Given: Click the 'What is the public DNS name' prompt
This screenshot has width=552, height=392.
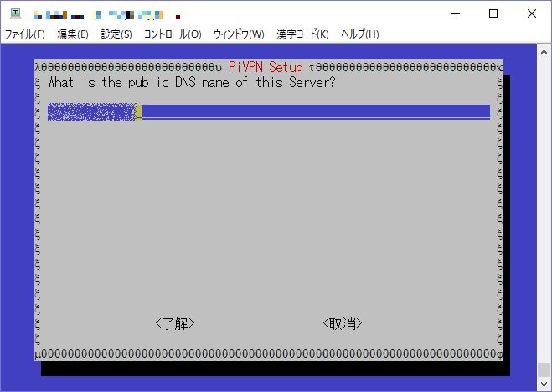Looking at the screenshot, I should click(192, 82).
